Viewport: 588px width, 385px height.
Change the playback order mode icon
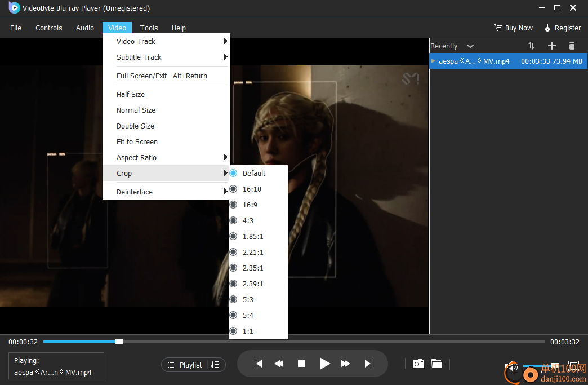click(215, 365)
